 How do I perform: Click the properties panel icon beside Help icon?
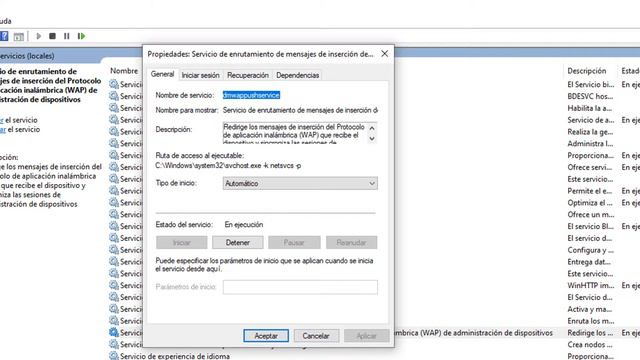coord(18,36)
